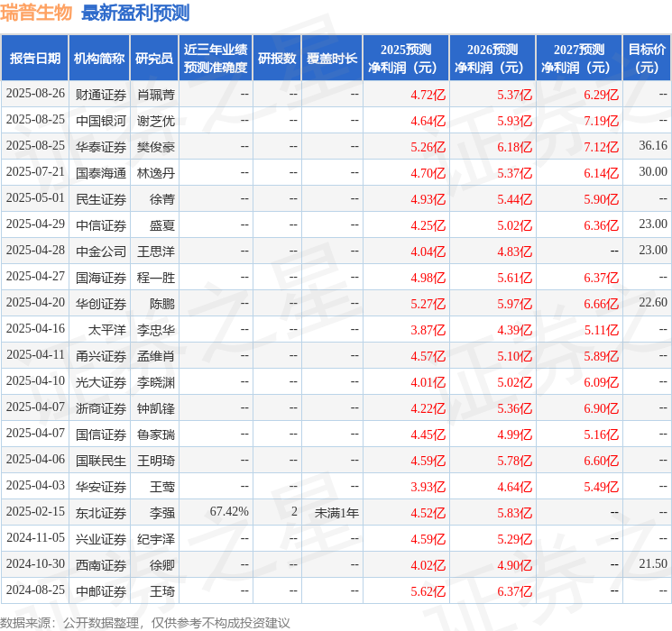Select institution 财通证券

(101, 95)
